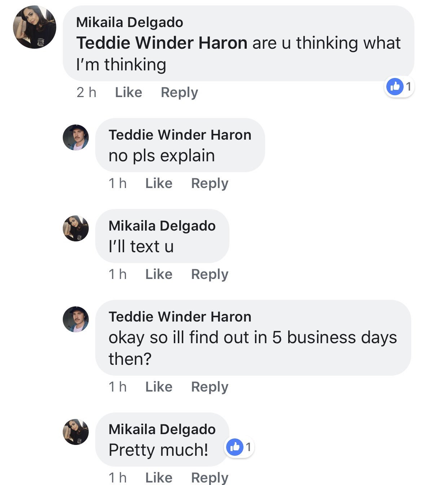448x485 pixels.
Task: Like the "I'll text u" comment
Action: 159,274
